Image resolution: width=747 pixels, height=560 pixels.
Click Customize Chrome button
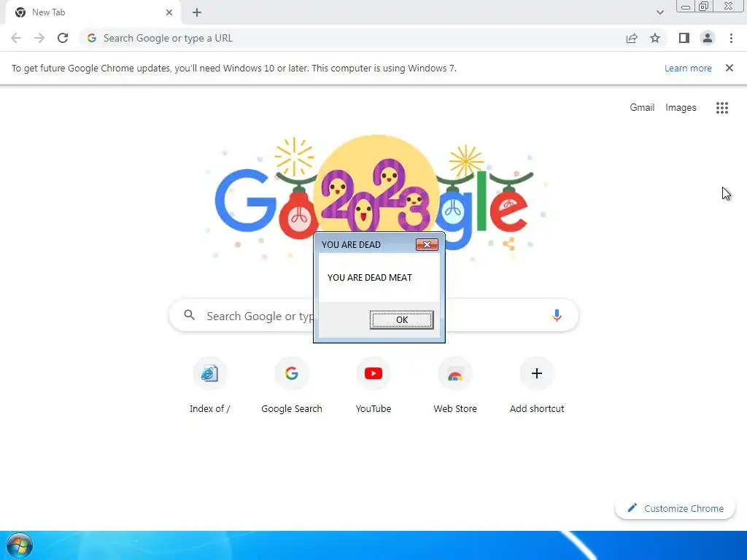[675, 508]
